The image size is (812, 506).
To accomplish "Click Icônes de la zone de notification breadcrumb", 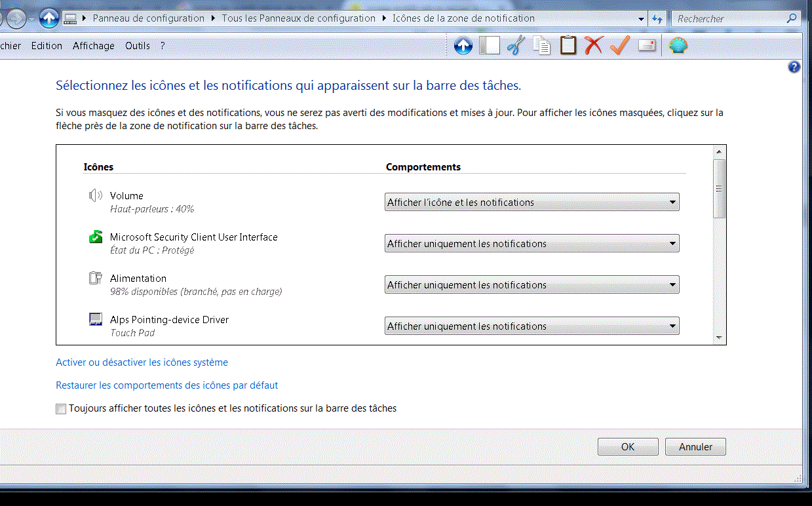I will [463, 18].
